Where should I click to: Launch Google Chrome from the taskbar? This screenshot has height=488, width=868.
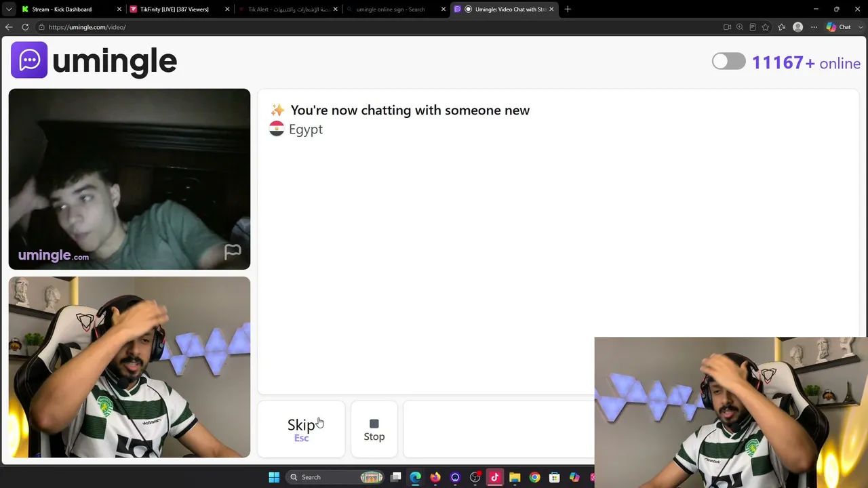click(534, 477)
